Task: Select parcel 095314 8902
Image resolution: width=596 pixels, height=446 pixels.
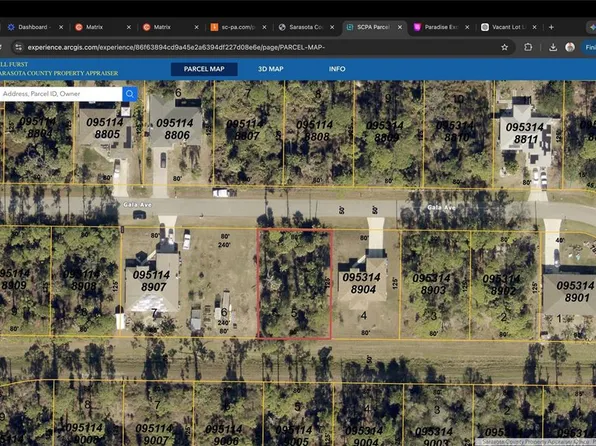Action: (x=505, y=285)
